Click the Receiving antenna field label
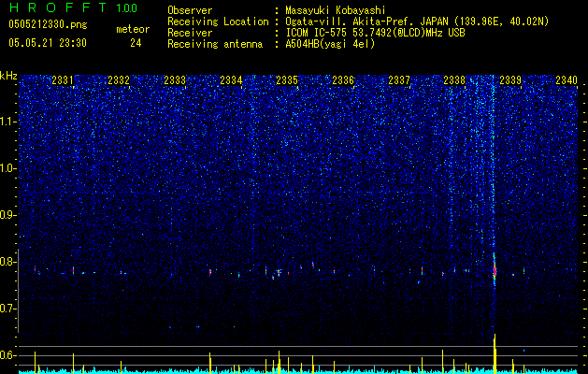 215,44
